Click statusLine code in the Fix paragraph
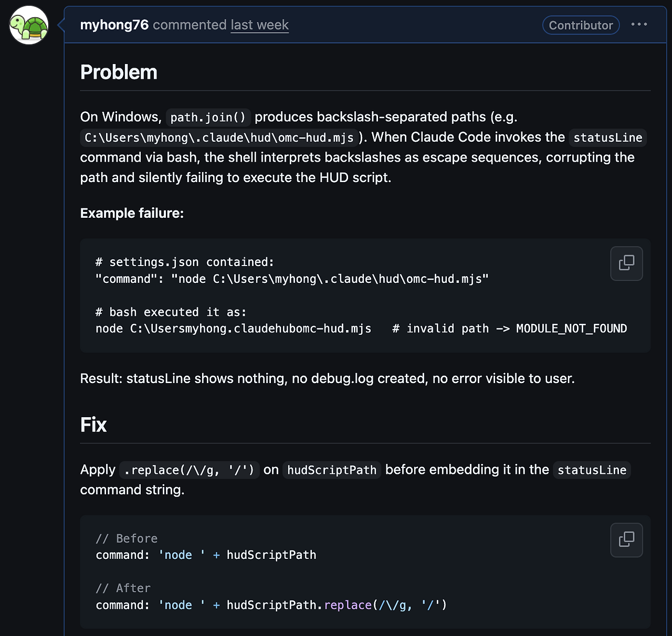Screen dimensions: 672x636 click(x=592, y=470)
